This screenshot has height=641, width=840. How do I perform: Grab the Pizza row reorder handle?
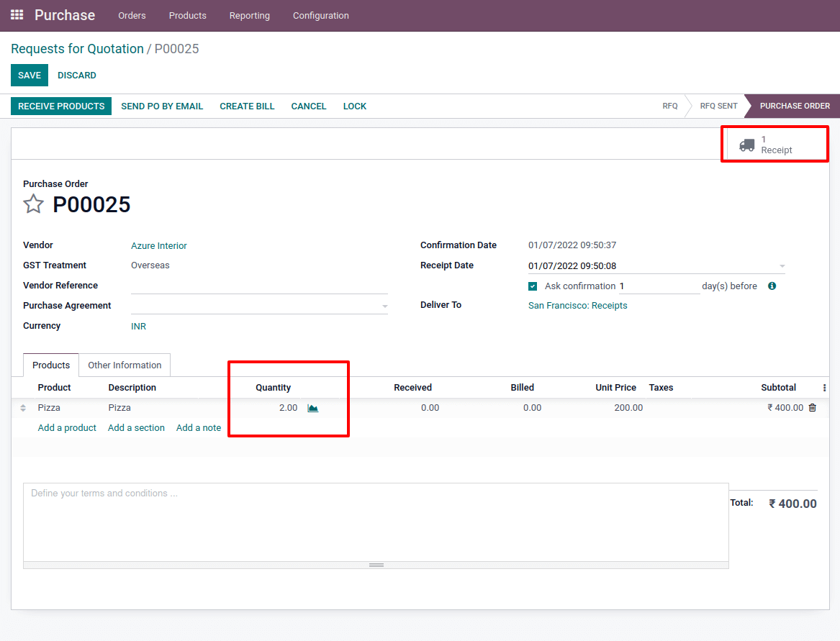click(23, 408)
